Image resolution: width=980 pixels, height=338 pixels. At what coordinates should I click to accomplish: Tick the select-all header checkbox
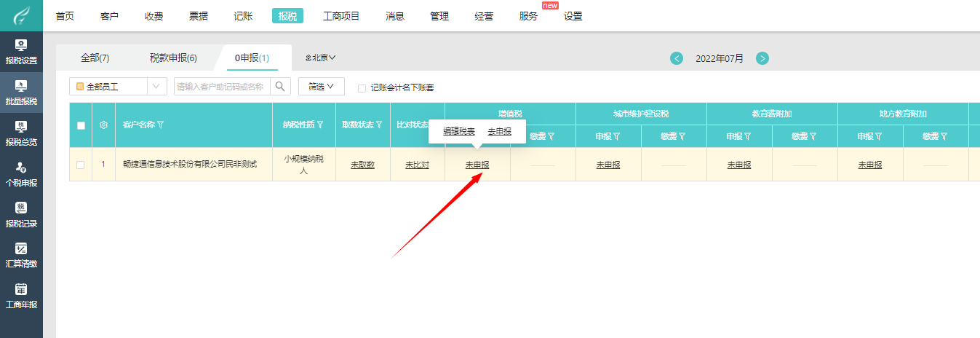81,125
